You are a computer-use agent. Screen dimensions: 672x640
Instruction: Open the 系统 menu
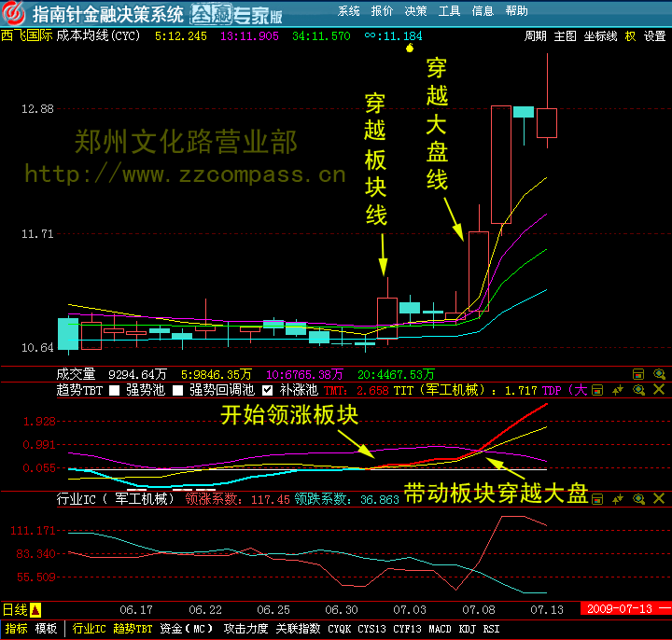click(349, 11)
